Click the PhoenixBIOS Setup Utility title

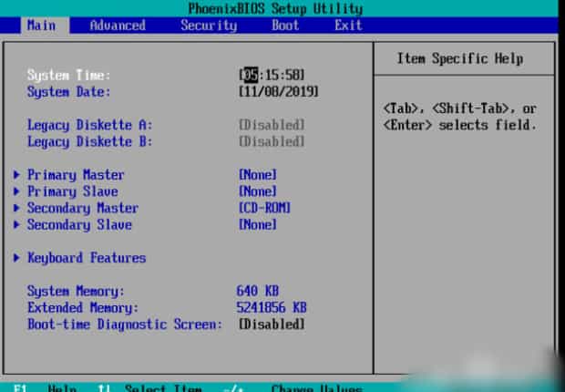(275, 8)
